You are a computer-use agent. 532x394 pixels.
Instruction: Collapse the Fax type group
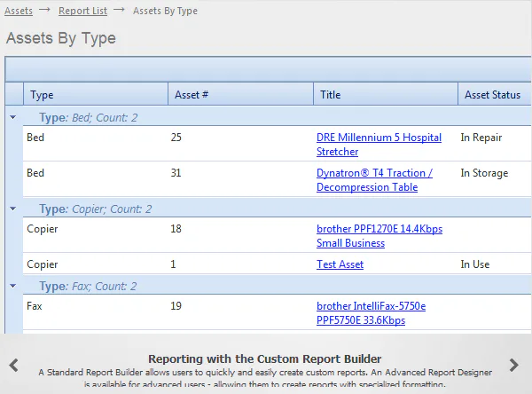coord(13,286)
